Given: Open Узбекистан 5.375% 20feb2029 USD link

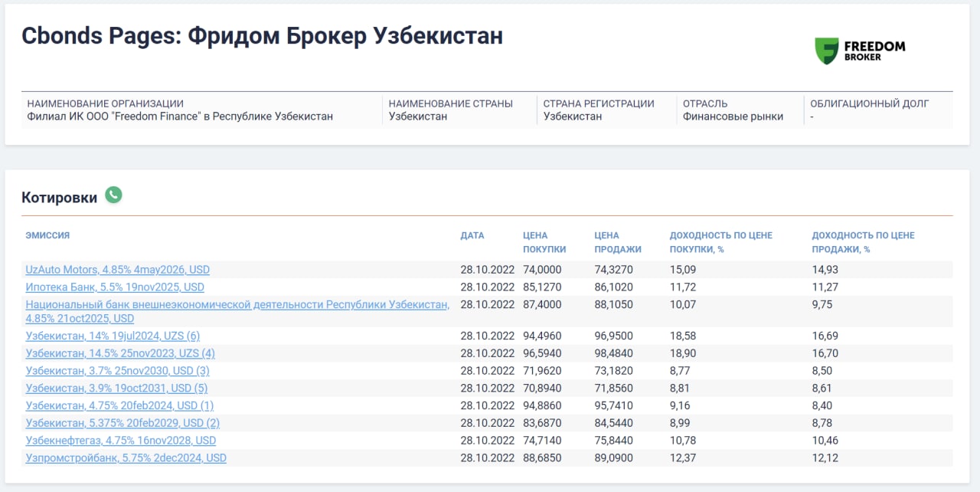Looking at the screenshot, I should tap(122, 423).
